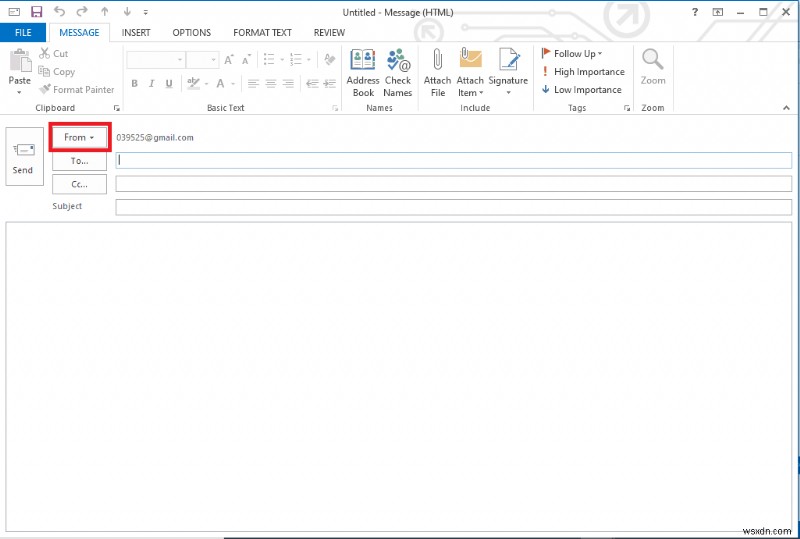Open the Clipboard dialog launcher
Image resolution: width=800 pixels, height=539 pixels.
(x=117, y=108)
